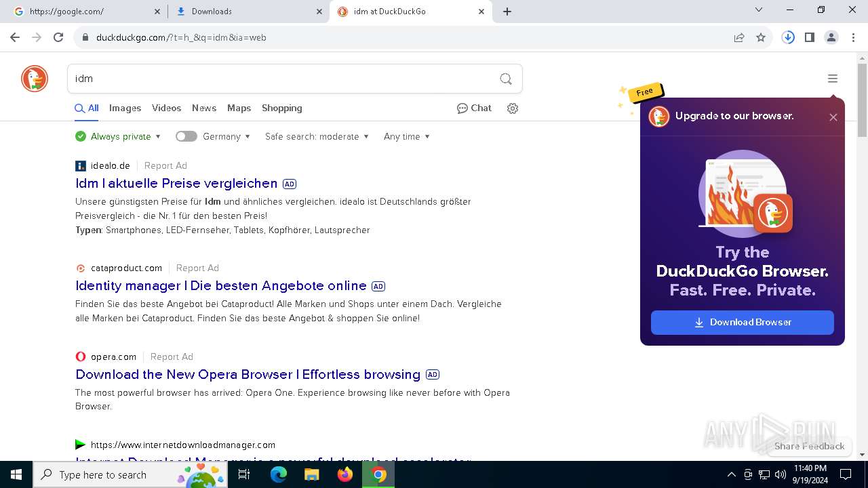Expand the Always private dropdown
The image size is (868, 488).
tap(118, 136)
